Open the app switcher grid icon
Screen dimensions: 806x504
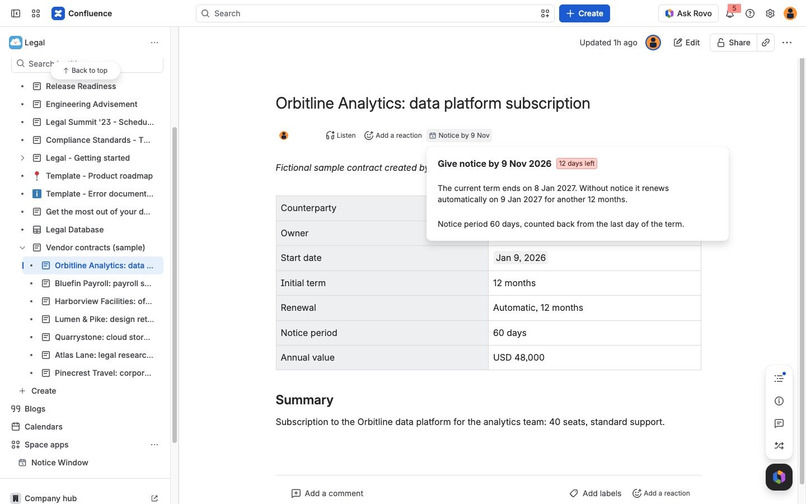35,13
